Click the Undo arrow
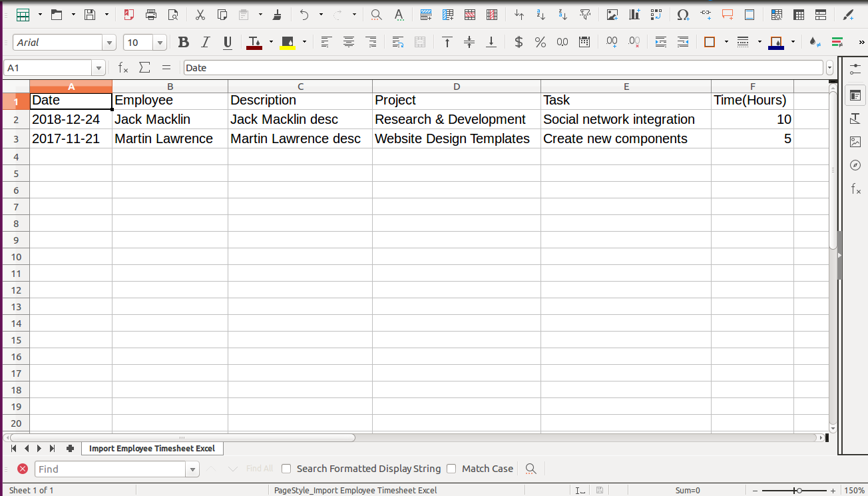Image resolution: width=868 pixels, height=496 pixels. point(304,15)
